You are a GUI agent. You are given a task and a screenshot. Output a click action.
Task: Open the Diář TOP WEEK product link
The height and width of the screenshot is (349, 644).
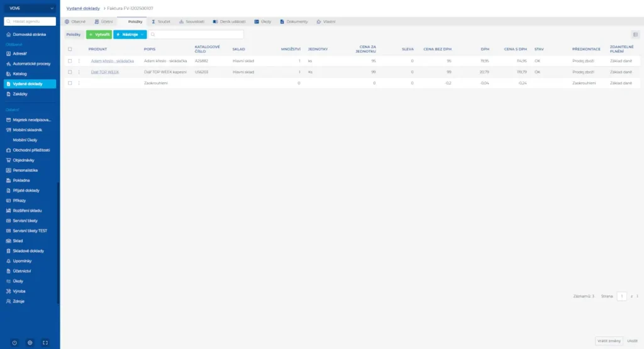[105, 72]
